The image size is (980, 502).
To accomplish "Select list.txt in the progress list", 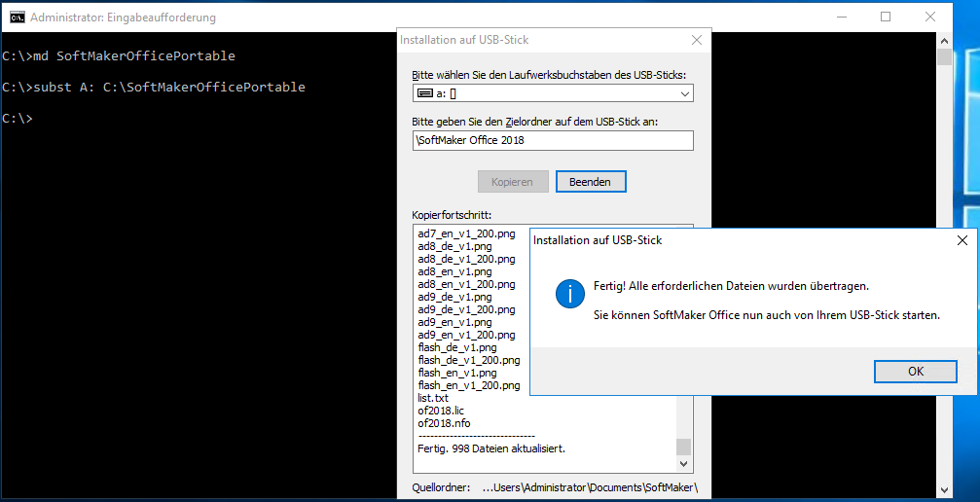I will [433, 398].
